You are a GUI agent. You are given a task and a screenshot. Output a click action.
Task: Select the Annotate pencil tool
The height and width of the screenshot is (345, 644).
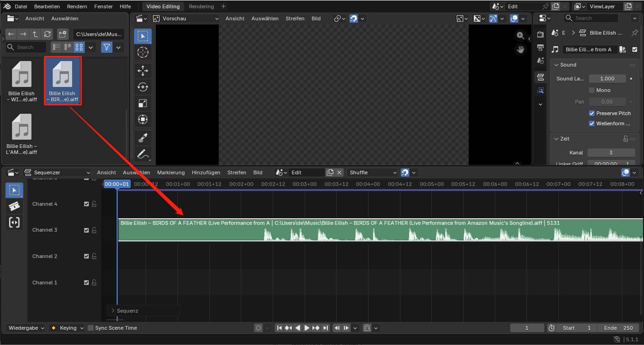(x=142, y=154)
